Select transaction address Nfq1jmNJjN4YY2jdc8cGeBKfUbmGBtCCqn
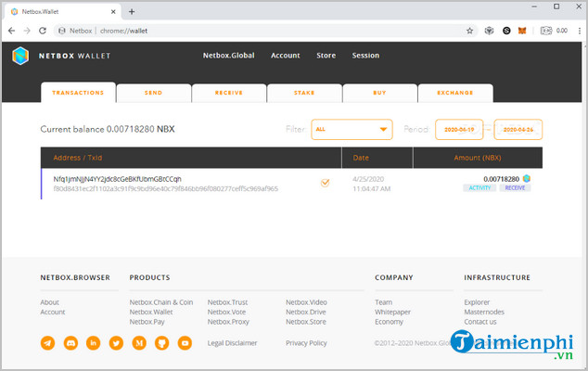The height and width of the screenshot is (371, 588). point(117,179)
